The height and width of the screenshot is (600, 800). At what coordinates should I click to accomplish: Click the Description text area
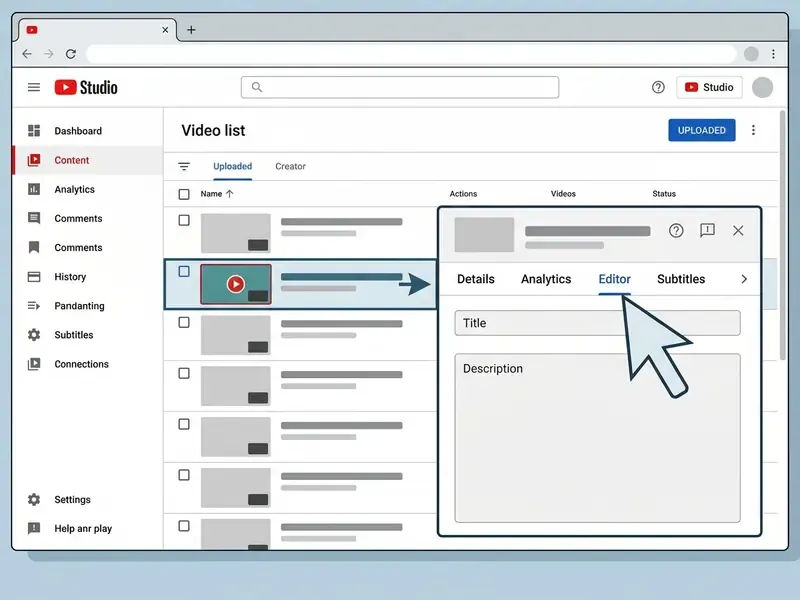(x=597, y=438)
